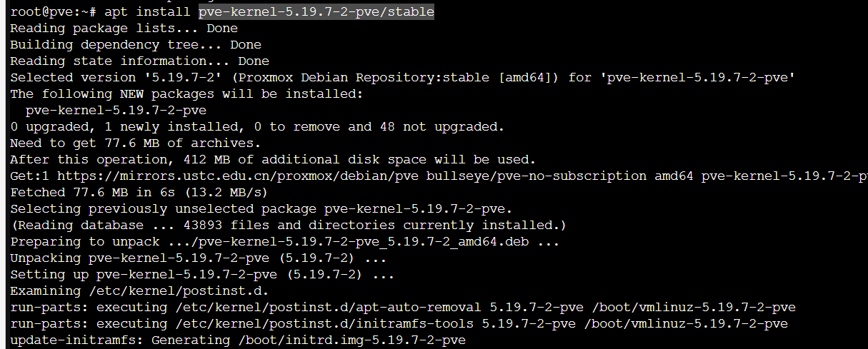Click the 'Setting up pve-kernel-5.19.7-2-pve' line
This screenshot has width=868, height=349.
click(x=201, y=274)
